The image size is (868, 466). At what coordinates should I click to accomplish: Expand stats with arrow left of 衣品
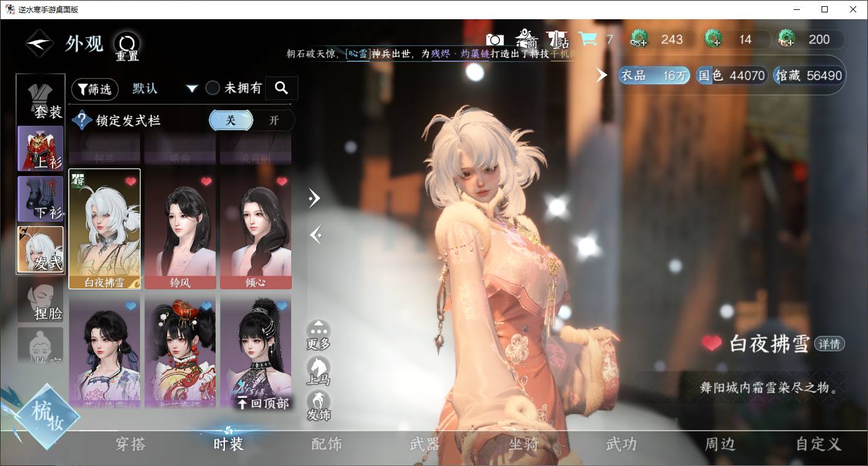click(602, 75)
